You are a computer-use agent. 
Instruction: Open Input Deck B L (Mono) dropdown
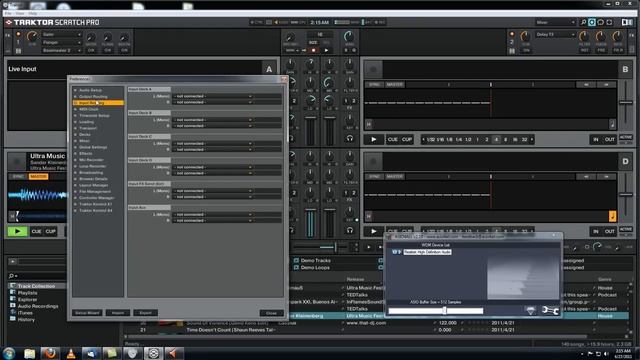pyautogui.click(x=227, y=120)
